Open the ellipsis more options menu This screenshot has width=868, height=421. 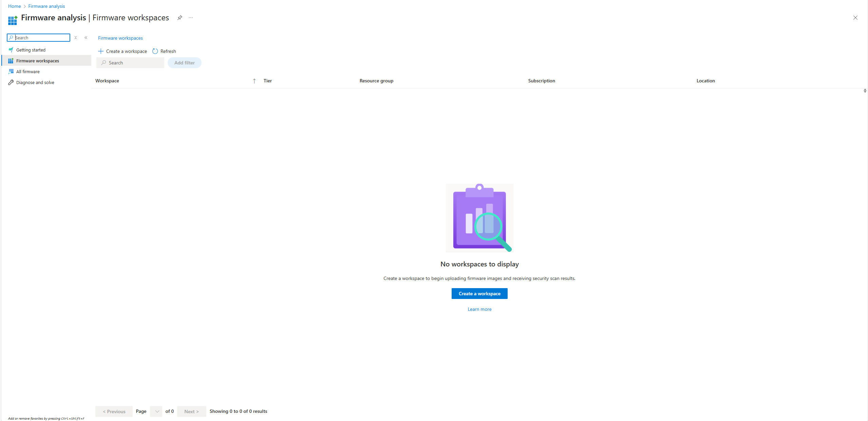[x=191, y=18]
